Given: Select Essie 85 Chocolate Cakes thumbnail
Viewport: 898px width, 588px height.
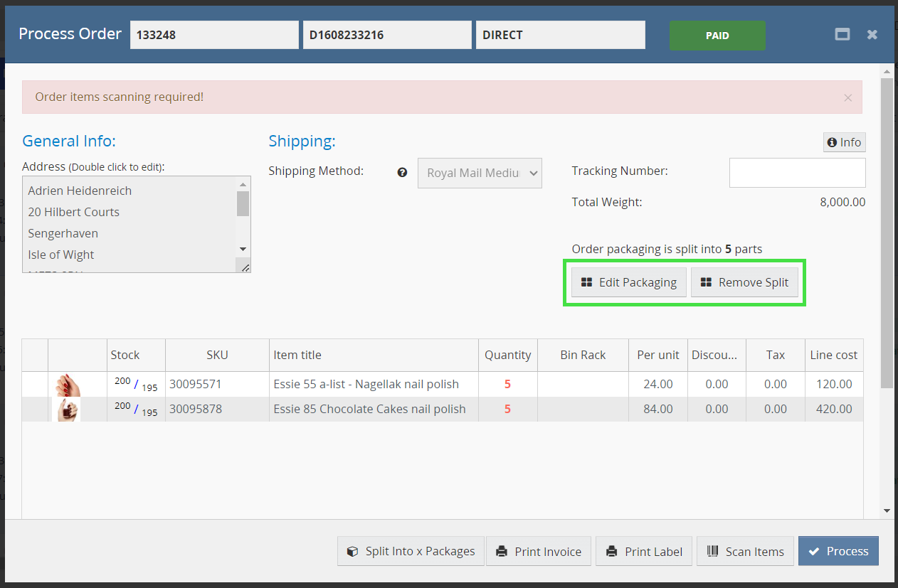Looking at the screenshot, I should (x=68, y=410).
